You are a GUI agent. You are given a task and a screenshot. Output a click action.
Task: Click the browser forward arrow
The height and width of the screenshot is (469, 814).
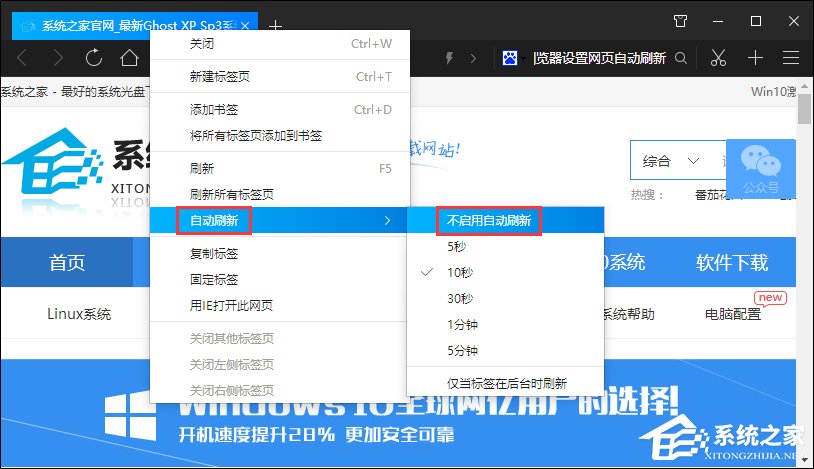coord(58,58)
